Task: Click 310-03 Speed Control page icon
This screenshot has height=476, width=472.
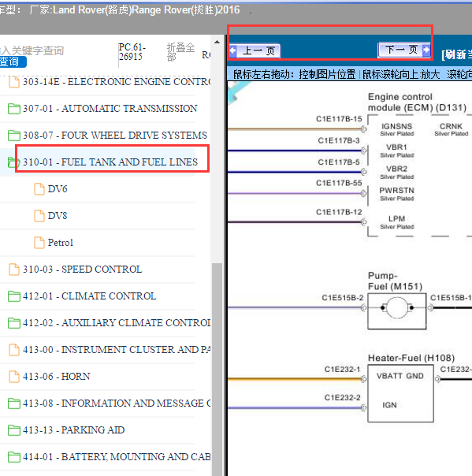Action: coord(14,270)
